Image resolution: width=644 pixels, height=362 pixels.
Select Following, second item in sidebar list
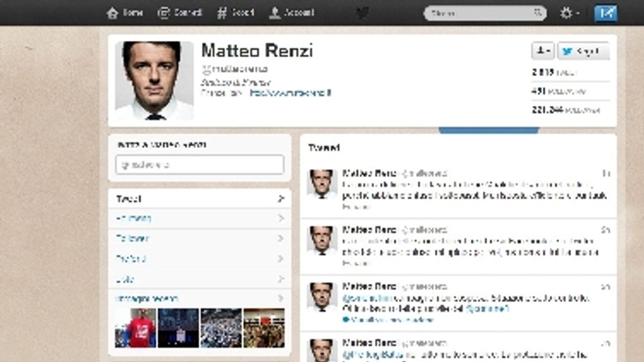200,218
